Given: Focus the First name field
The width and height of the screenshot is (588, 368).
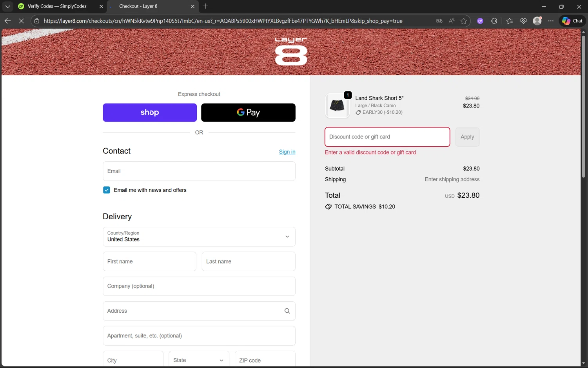Looking at the screenshot, I should (149, 261).
